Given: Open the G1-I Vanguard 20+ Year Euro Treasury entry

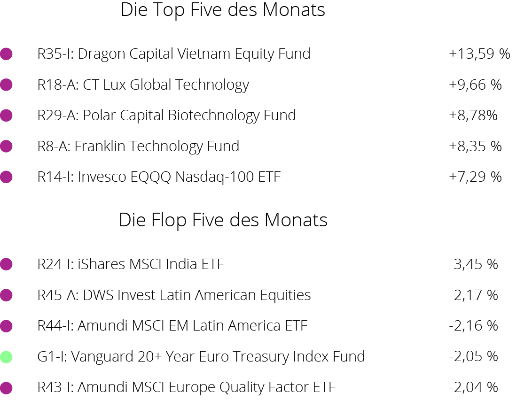Looking at the screenshot, I should tap(201, 357).
